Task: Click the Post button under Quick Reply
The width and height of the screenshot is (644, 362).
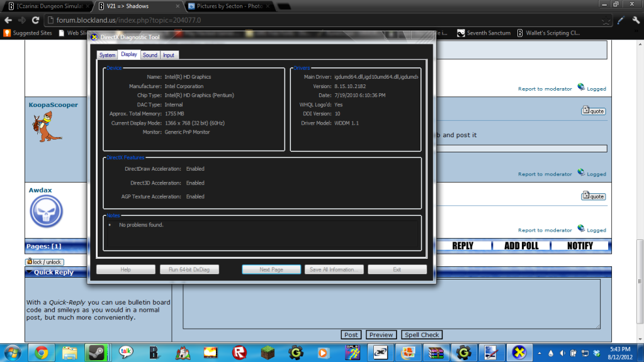Action: point(351,335)
